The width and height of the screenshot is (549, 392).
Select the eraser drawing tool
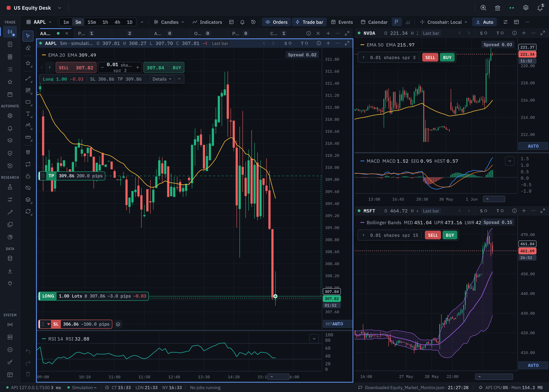point(28,48)
